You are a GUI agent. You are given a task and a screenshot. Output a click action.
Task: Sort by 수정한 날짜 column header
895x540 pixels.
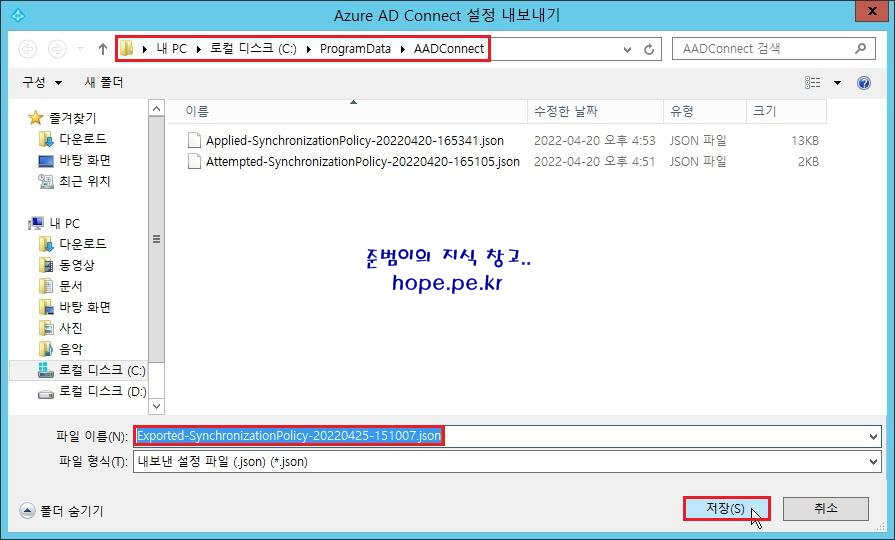coord(595,111)
